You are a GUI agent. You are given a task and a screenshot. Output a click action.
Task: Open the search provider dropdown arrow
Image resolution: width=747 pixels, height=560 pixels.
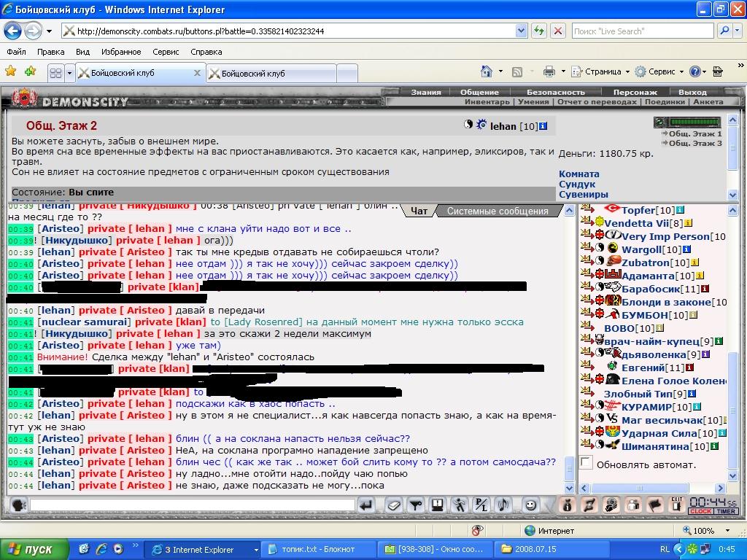737,31
